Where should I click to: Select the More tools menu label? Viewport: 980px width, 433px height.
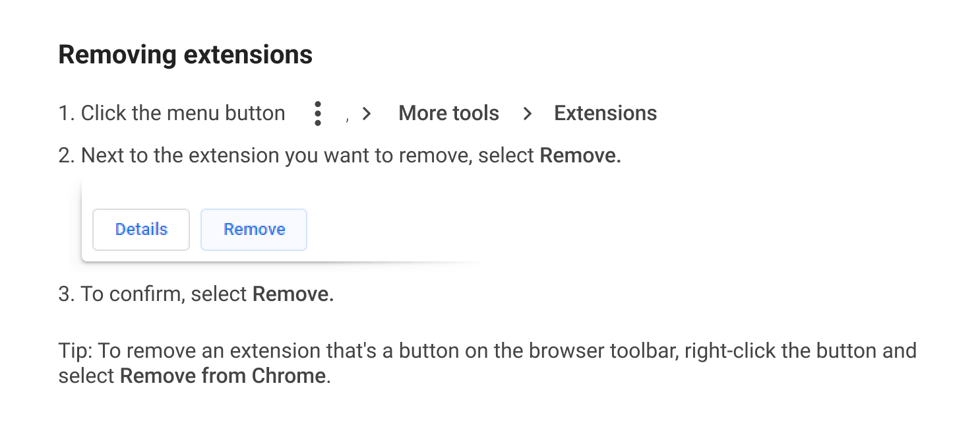448,114
